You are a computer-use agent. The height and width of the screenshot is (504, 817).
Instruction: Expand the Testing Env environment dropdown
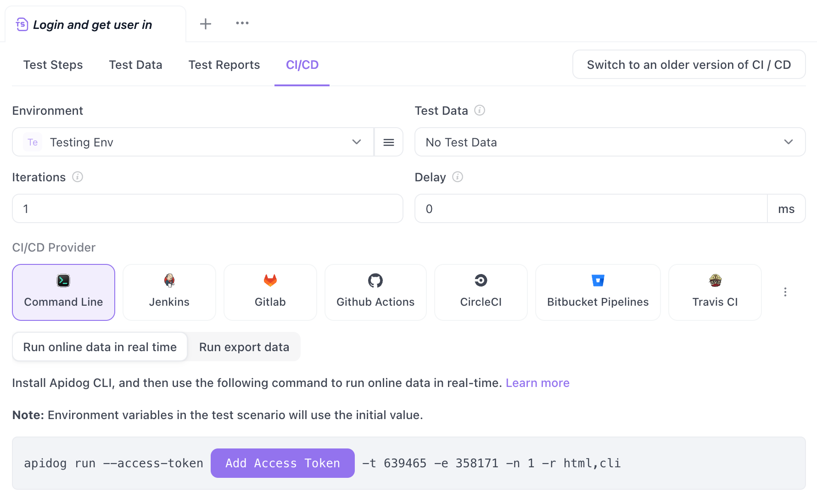coord(193,142)
